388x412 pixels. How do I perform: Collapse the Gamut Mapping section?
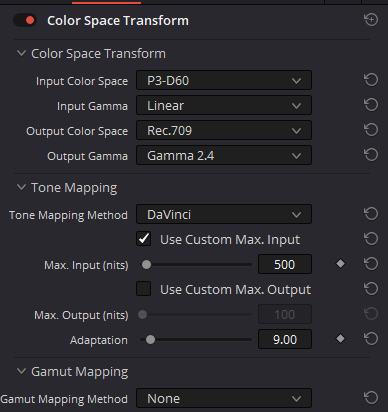pyautogui.click(x=21, y=371)
